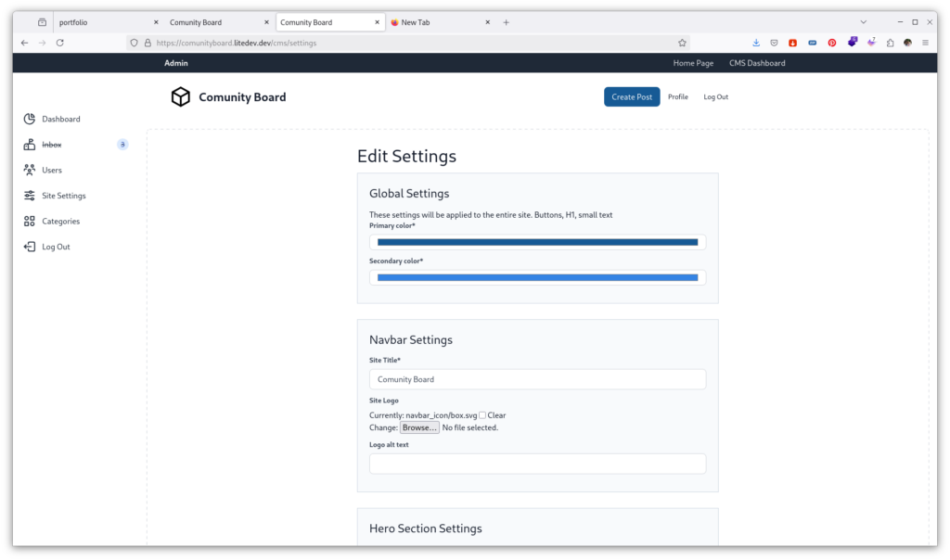Click the Create Post button
Screen dimensions: 950x560
632,97
